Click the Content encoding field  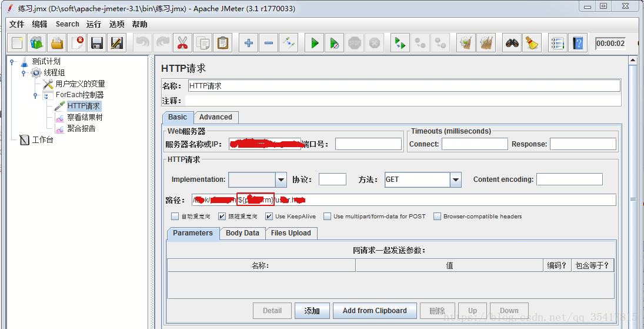pos(570,180)
